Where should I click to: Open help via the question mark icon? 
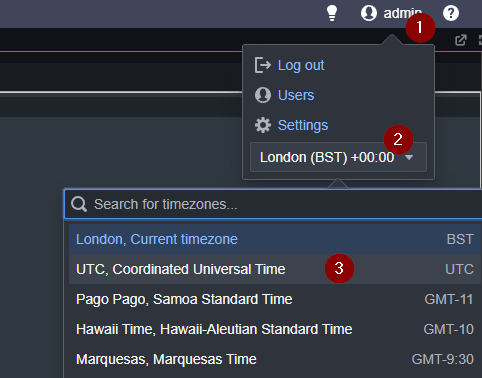451,13
